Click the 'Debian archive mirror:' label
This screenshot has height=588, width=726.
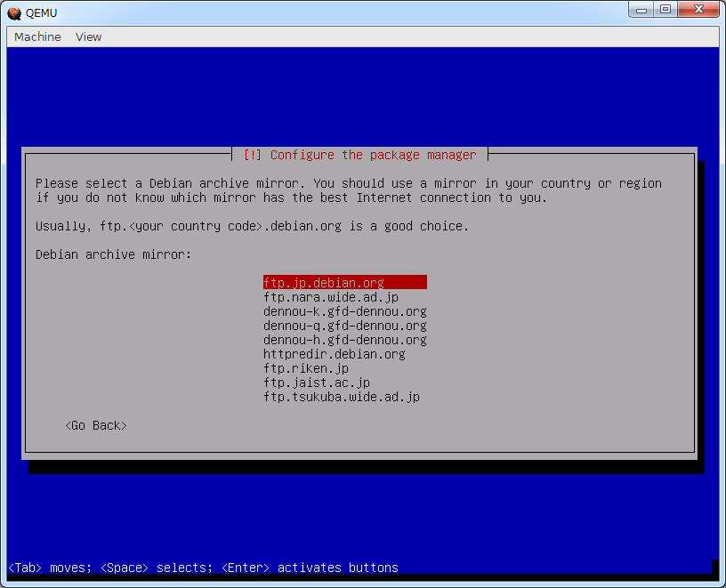[114, 254]
